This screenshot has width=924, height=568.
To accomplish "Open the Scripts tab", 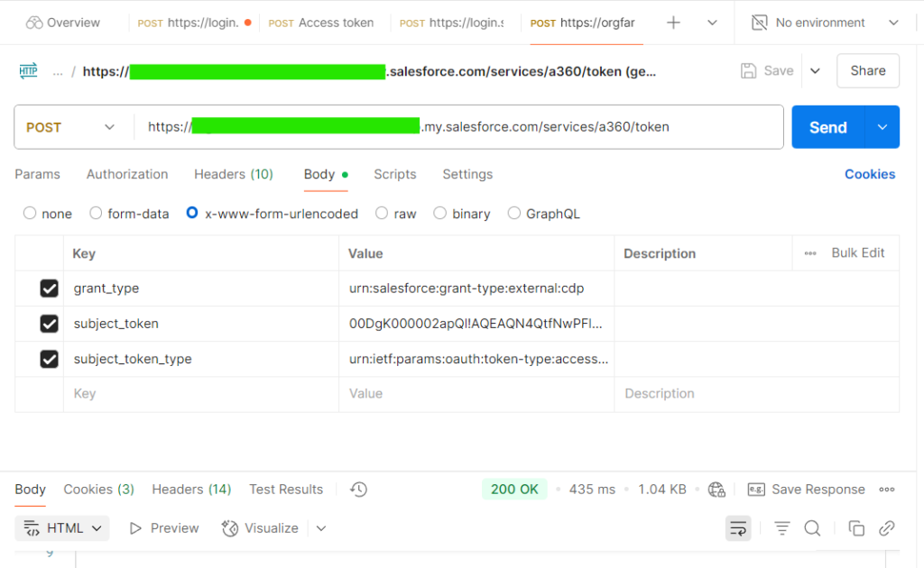I will point(395,174).
